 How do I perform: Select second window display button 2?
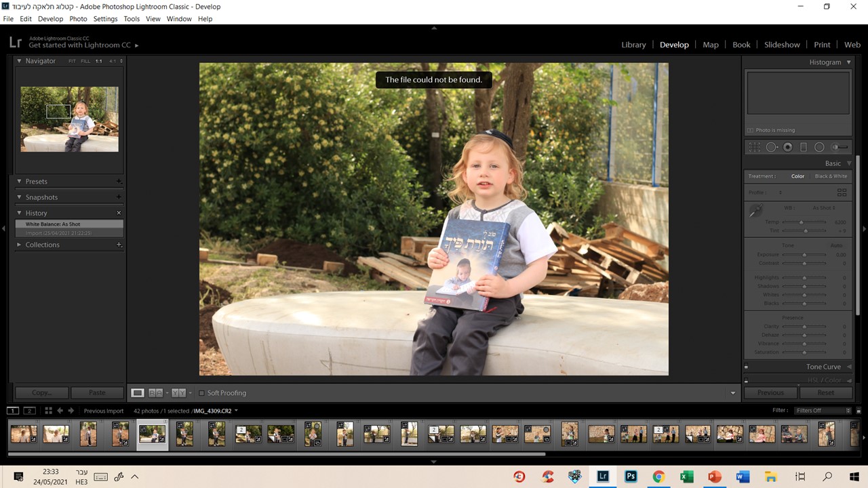tap(29, 411)
